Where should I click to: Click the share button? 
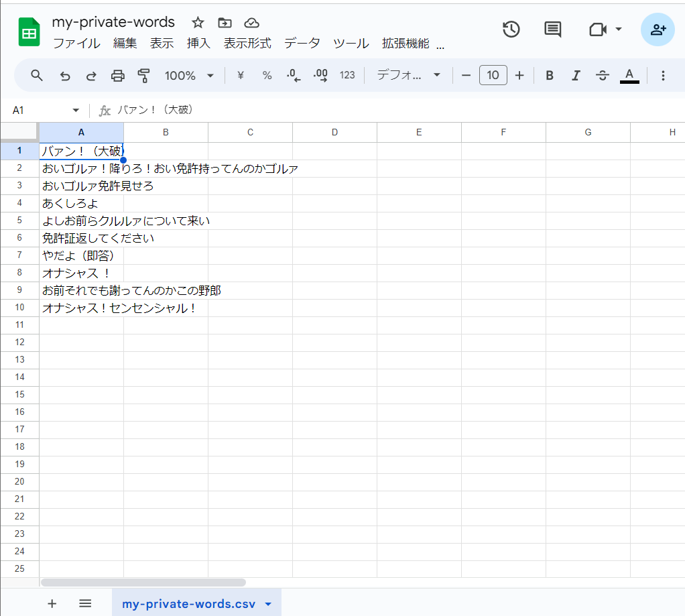pyautogui.click(x=658, y=29)
